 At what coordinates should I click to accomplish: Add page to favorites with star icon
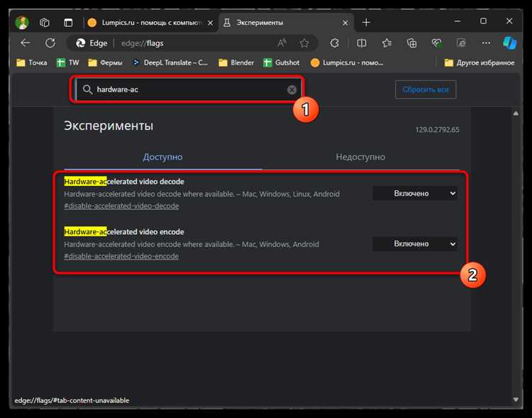[x=304, y=43]
